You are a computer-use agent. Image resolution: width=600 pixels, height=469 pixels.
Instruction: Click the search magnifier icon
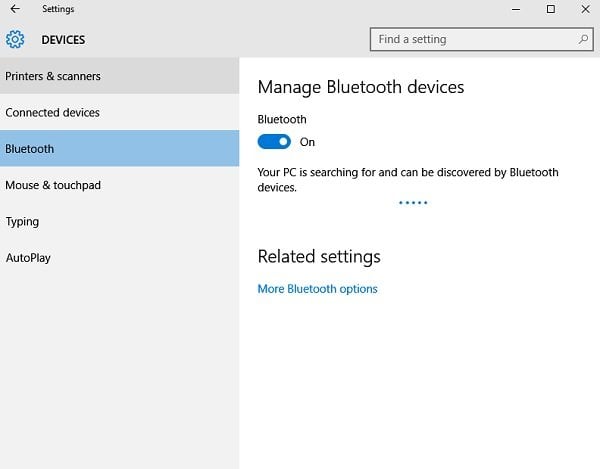tap(583, 39)
